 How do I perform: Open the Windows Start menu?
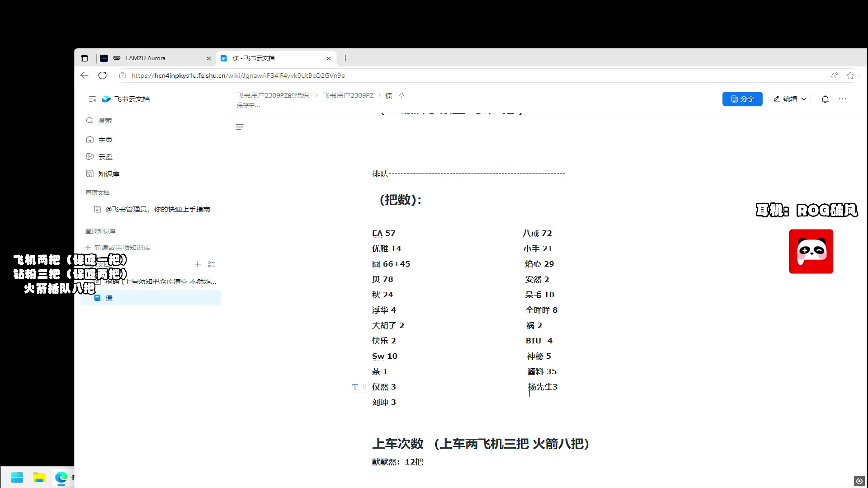click(x=17, y=477)
